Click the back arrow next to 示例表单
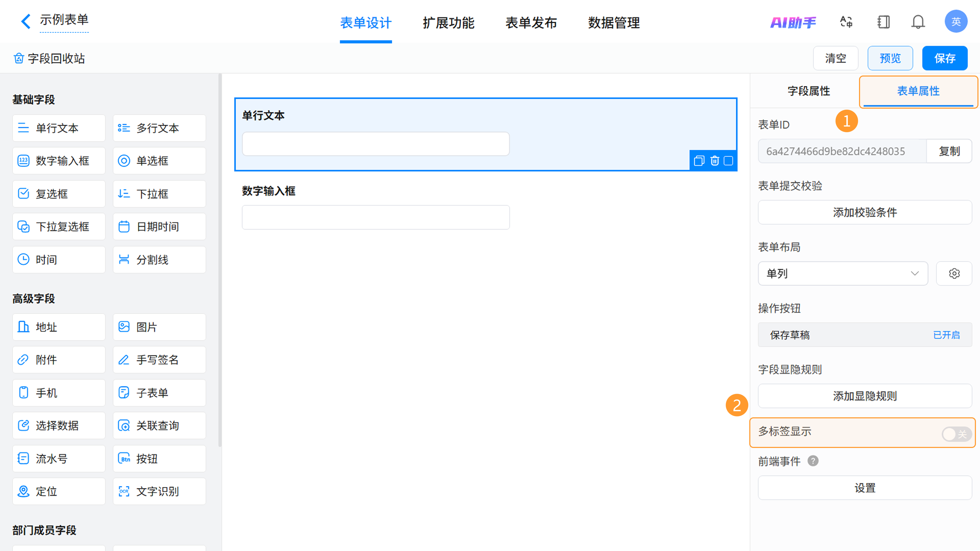Screen dimensions: 980x551 (26, 21)
